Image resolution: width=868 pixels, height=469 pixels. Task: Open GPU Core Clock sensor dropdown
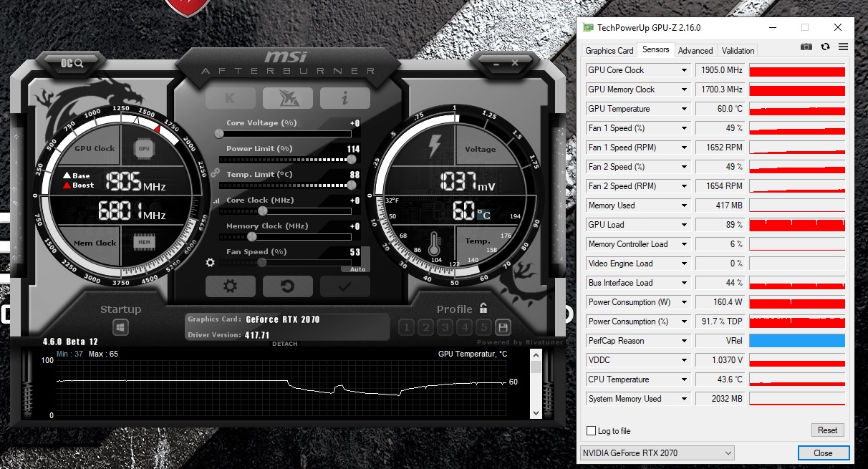click(684, 70)
